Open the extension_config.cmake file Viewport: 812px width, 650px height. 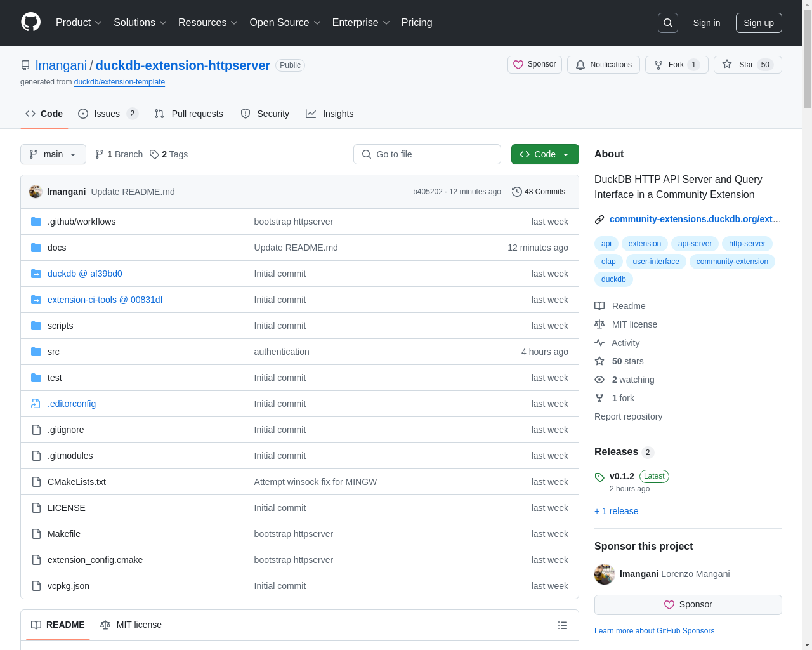pyautogui.click(x=95, y=560)
